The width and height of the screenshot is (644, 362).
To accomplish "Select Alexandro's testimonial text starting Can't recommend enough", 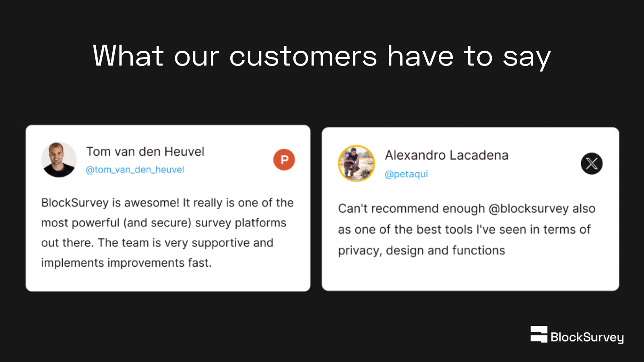I will [466, 230].
